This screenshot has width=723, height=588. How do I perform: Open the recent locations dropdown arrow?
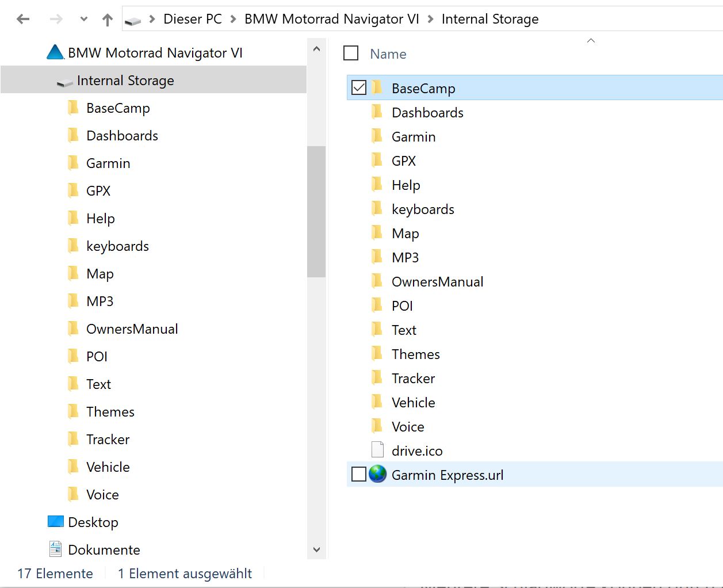click(x=84, y=20)
